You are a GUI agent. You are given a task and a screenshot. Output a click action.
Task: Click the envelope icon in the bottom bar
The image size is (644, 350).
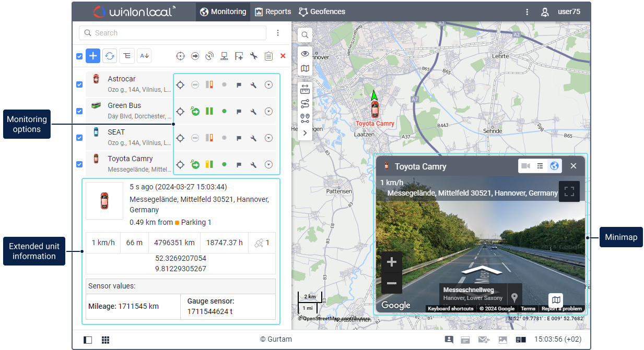(x=484, y=340)
